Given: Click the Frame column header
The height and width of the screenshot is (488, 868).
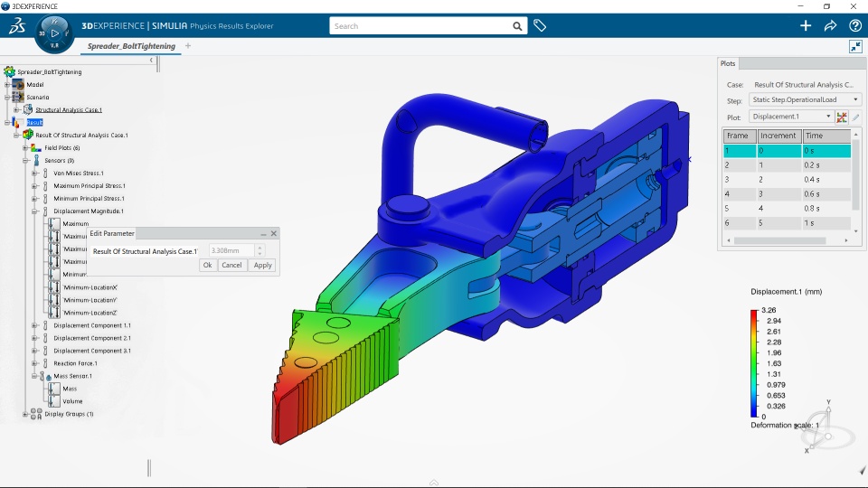Looking at the screenshot, I should pos(739,136).
